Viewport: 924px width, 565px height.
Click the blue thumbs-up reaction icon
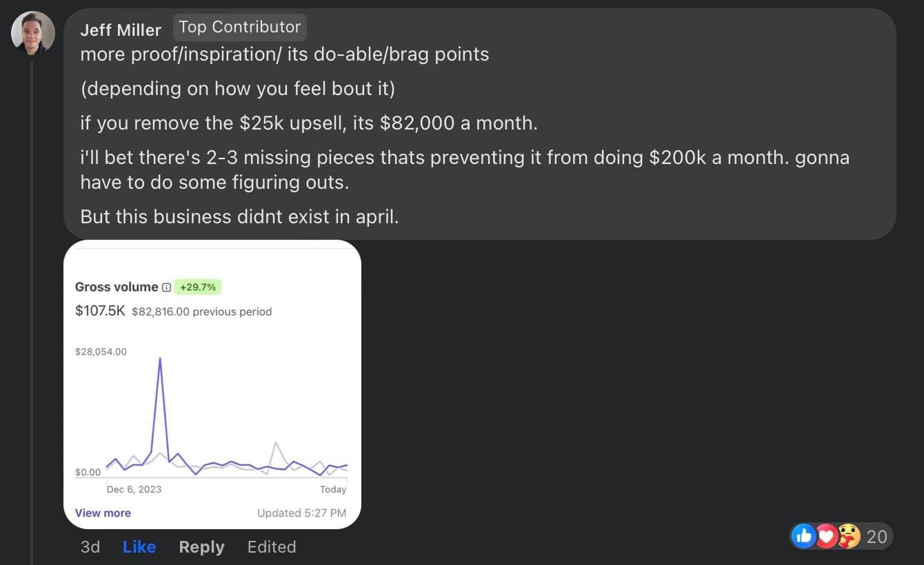click(803, 536)
